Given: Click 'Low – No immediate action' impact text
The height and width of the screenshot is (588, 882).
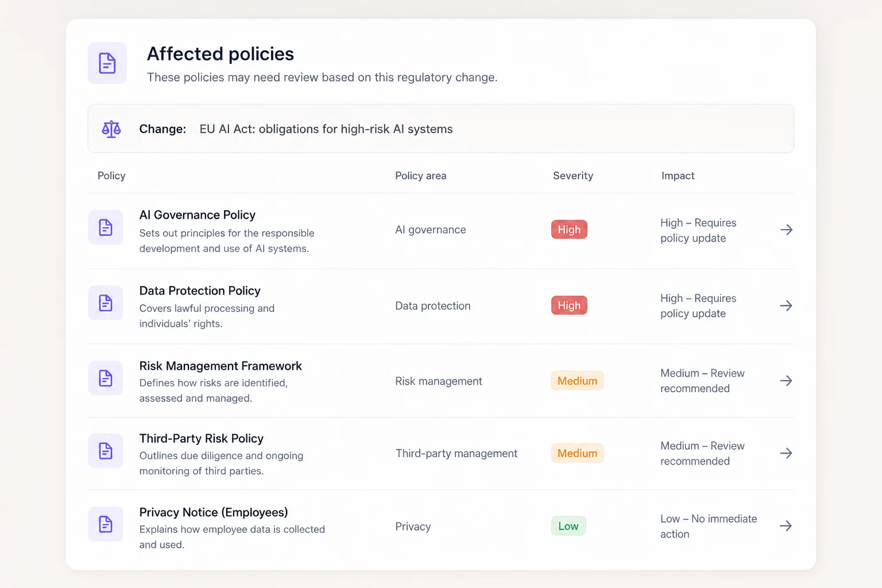Looking at the screenshot, I should pyautogui.click(x=709, y=527).
